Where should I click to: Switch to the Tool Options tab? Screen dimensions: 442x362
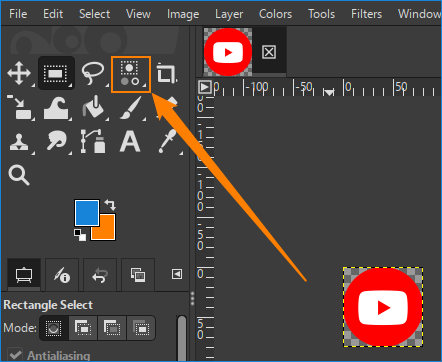[24, 275]
